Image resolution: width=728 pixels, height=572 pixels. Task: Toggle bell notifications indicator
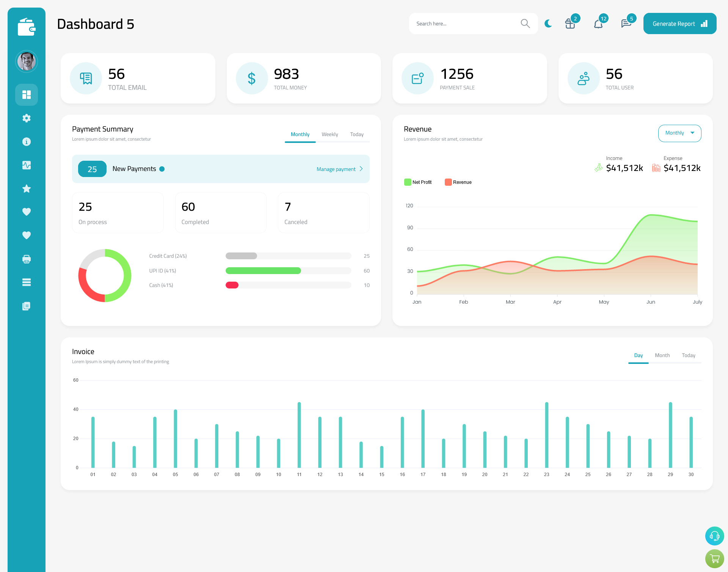[598, 23]
